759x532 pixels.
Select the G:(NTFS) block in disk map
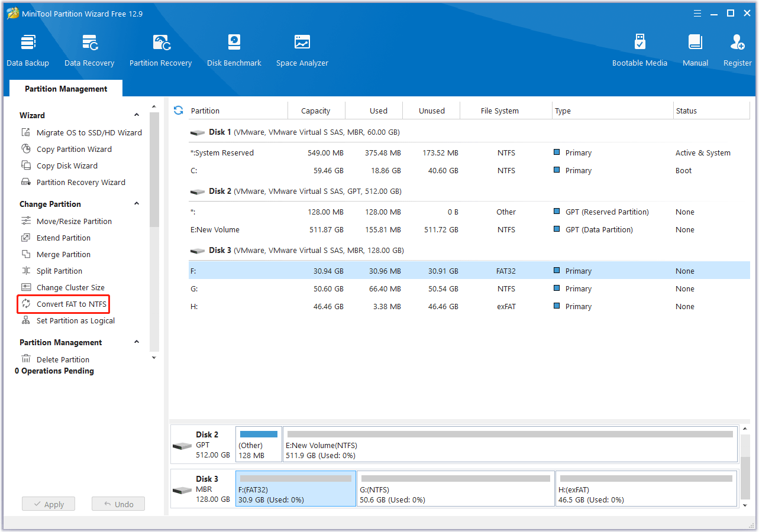(456, 489)
